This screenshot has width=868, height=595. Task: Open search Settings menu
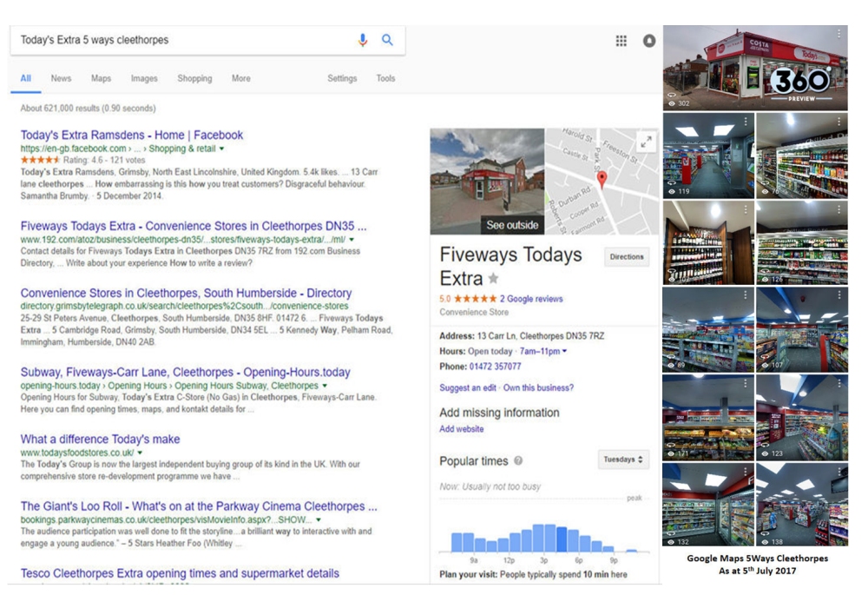pos(341,78)
